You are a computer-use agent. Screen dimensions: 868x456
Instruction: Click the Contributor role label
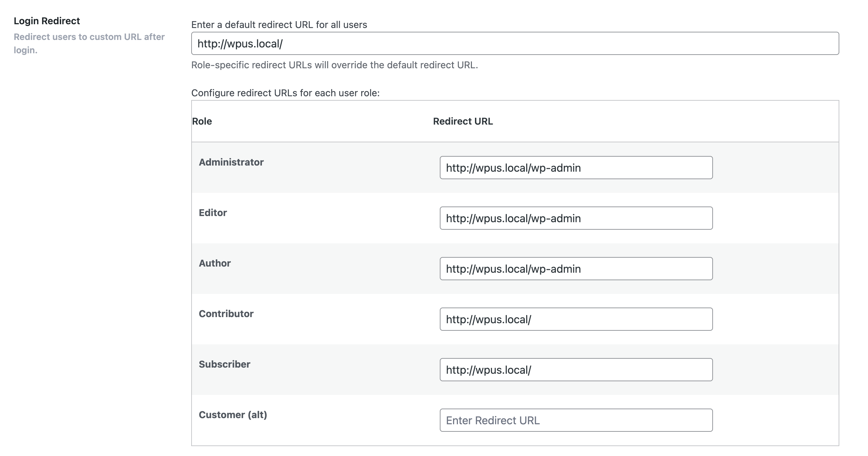tap(226, 314)
